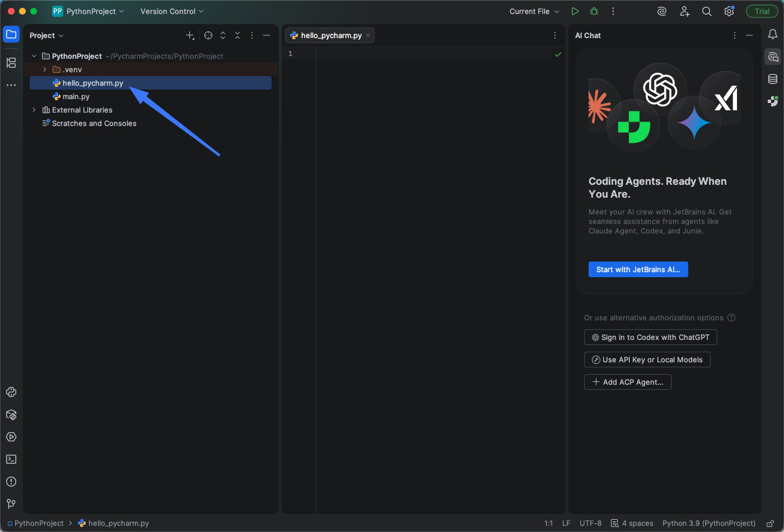This screenshot has width=784, height=532.
Task: Expand the .venv folder
Action: (45, 69)
